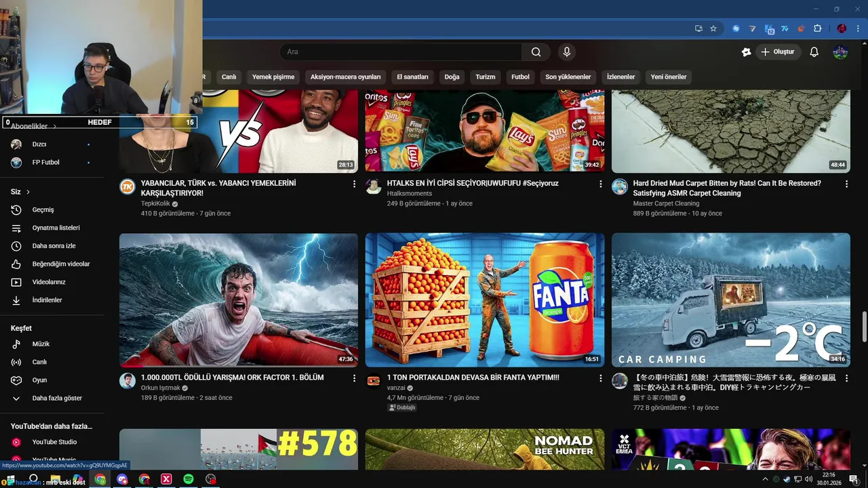The height and width of the screenshot is (488, 868).
Task: Bookmark this page with the star icon
Action: [x=713, y=28]
